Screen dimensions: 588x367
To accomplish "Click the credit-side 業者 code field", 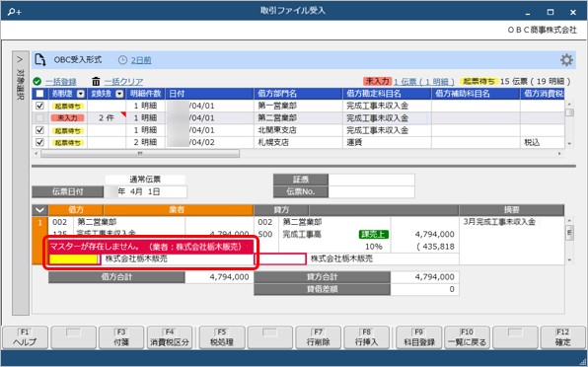I will click(x=280, y=259).
